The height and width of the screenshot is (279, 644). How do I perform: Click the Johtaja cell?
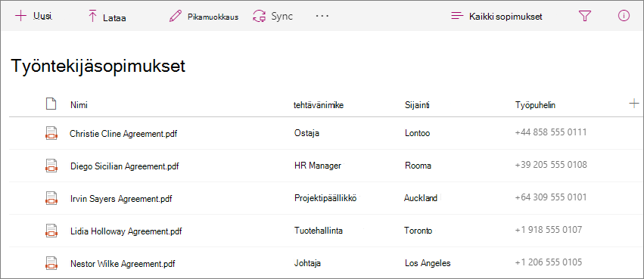(x=307, y=262)
